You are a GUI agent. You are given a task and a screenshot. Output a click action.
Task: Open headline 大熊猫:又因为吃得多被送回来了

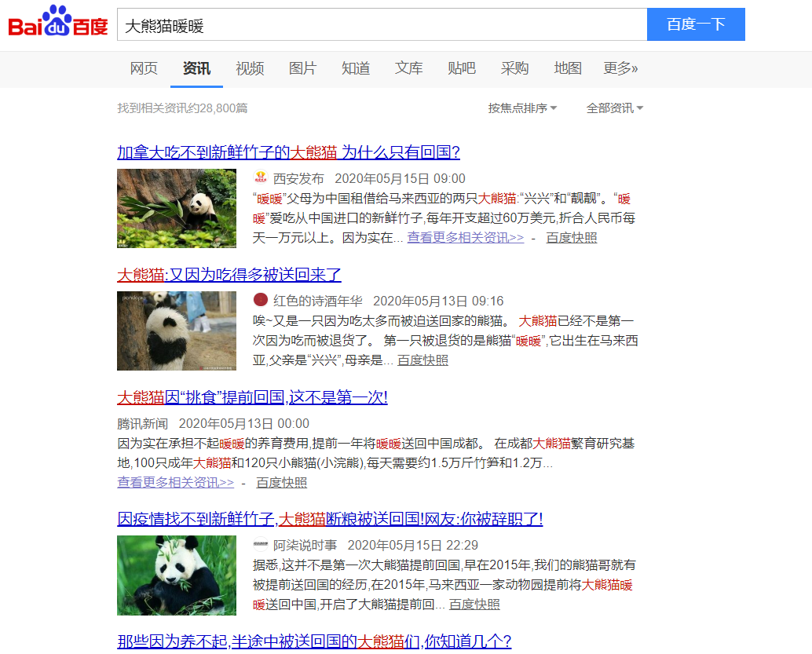tap(229, 275)
